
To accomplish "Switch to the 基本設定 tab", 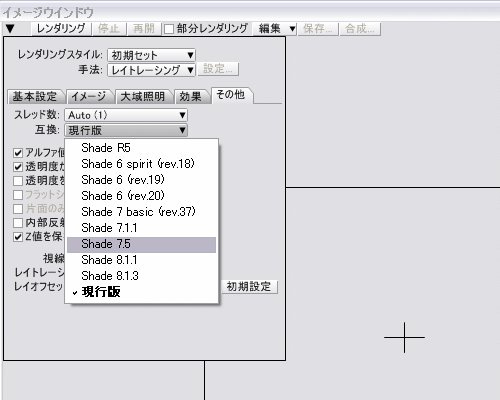I will (x=35, y=97).
